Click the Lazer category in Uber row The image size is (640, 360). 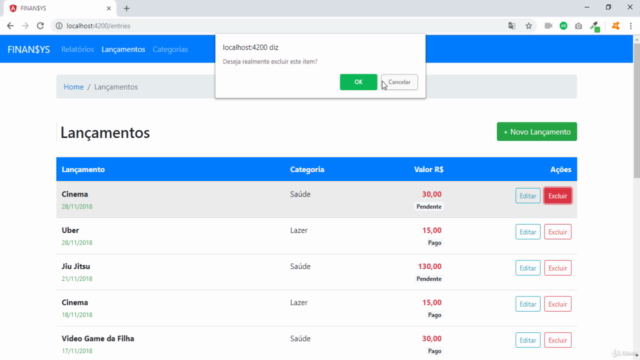299,230
